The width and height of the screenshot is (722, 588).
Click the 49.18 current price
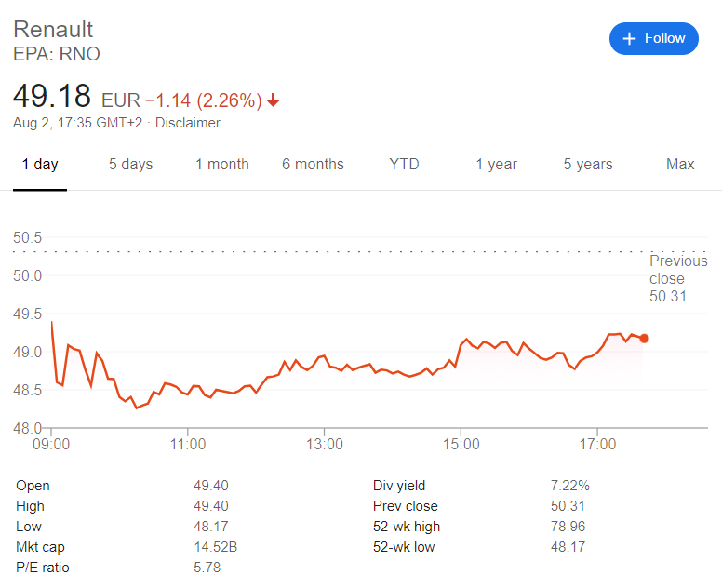click(x=52, y=97)
